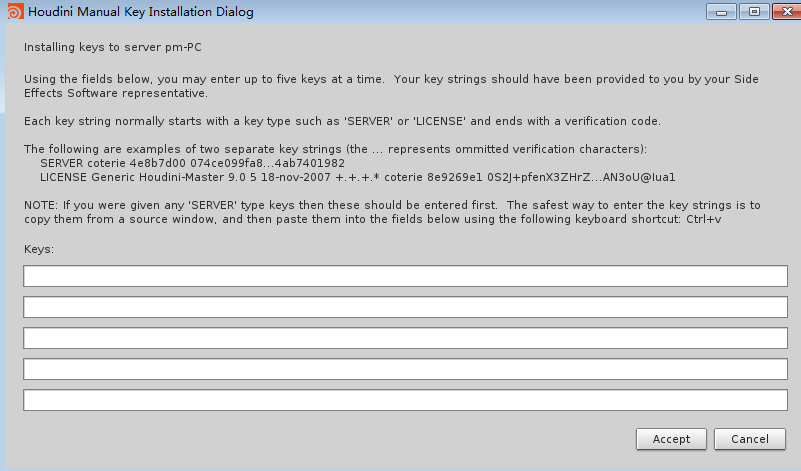Cancel the key installation
This screenshot has height=471, width=801.
point(749,439)
